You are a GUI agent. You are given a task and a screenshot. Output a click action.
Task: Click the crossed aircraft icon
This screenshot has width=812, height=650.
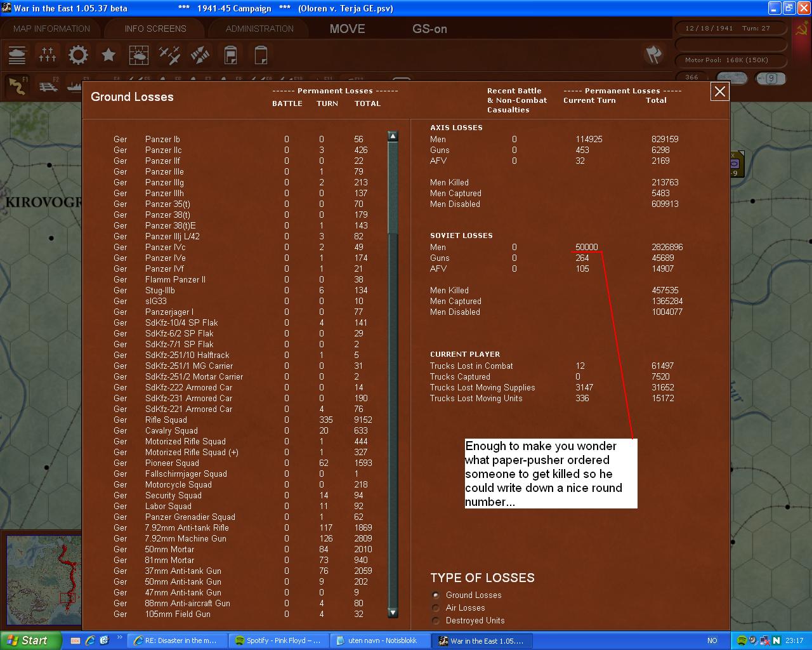[200, 55]
